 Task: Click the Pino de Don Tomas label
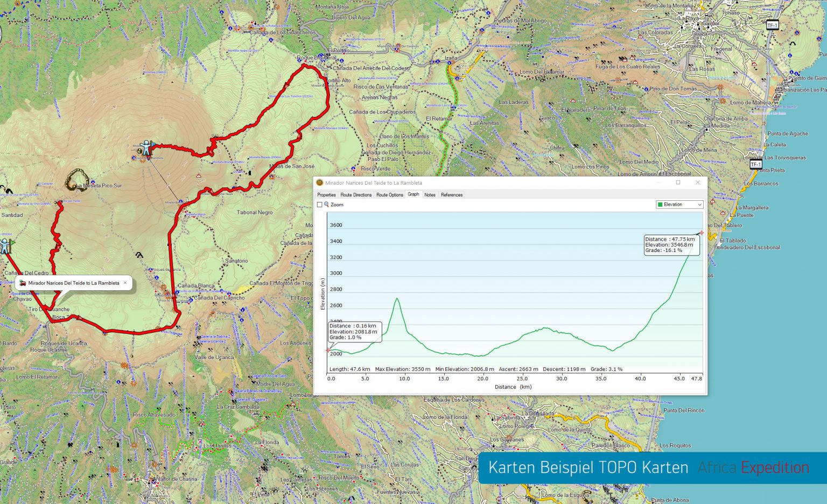click(x=673, y=89)
